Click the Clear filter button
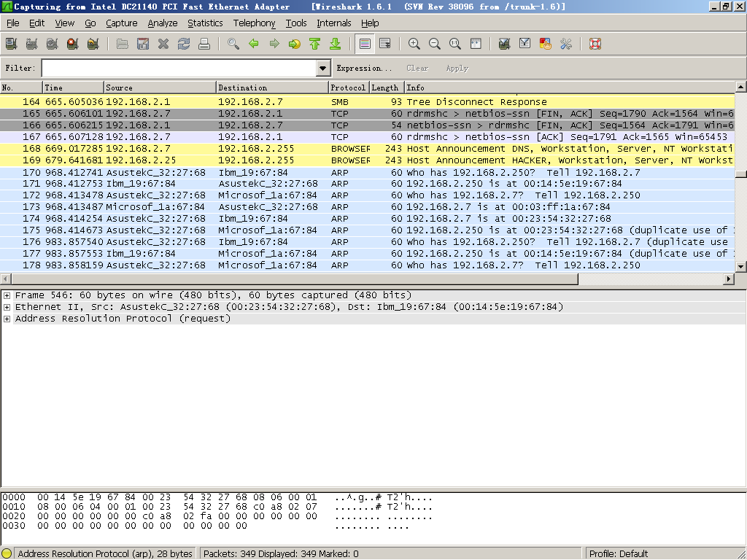The image size is (747, 560). (x=417, y=68)
